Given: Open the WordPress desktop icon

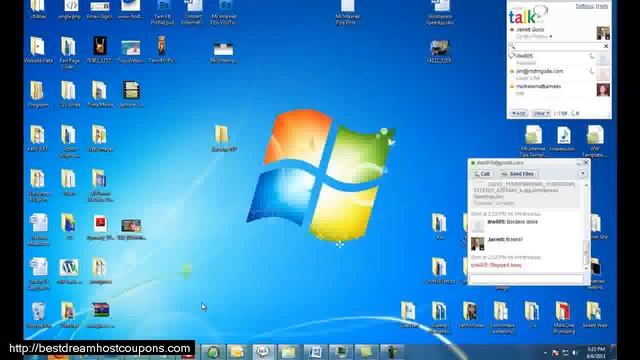Looking at the screenshot, I should 69,271.
